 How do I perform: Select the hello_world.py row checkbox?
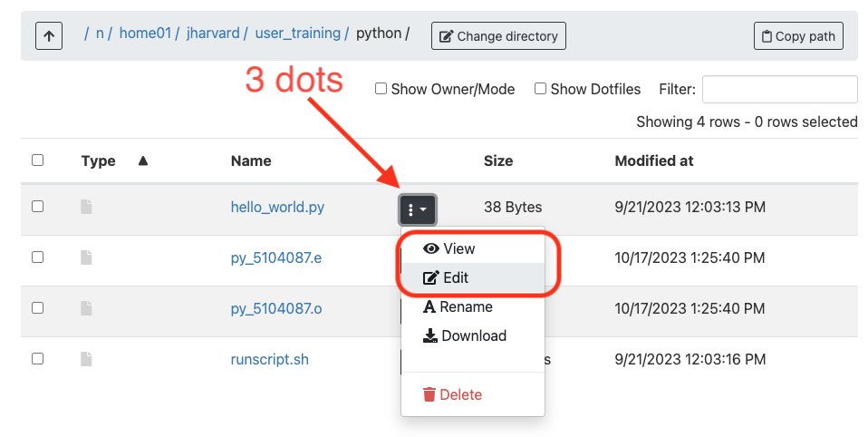pyautogui.click(x=37, y=207)
